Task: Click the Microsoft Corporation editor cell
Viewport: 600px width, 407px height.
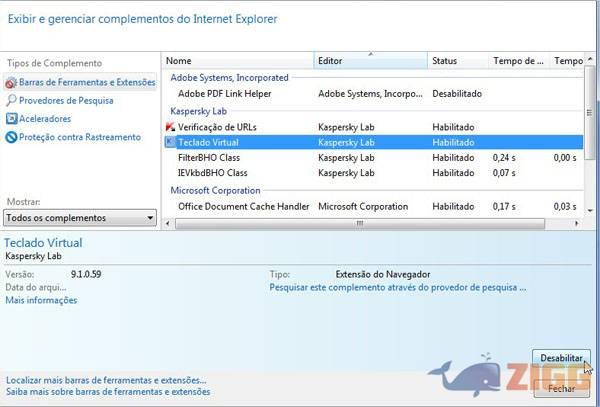Action: click(x=363, y=207)
